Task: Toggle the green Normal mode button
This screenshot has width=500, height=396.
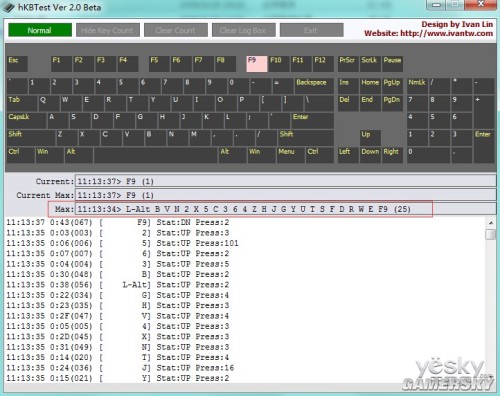Action: click(x=40, y=30)
